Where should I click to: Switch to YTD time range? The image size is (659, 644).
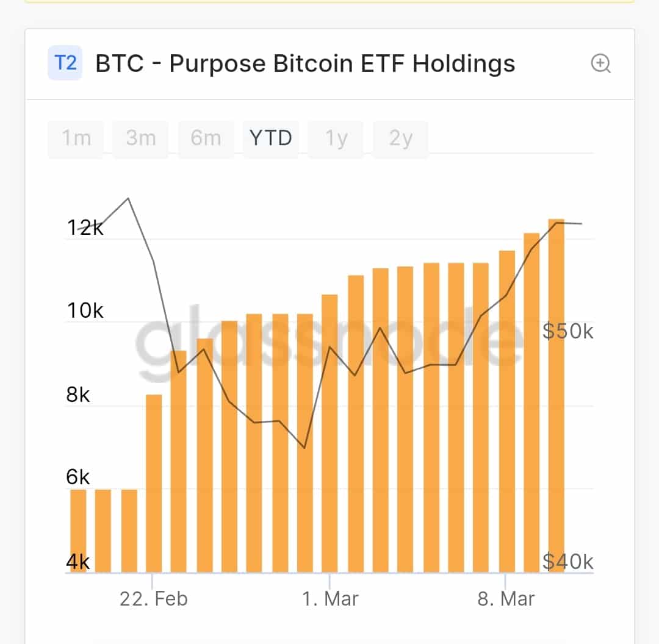tap(271, 139)
